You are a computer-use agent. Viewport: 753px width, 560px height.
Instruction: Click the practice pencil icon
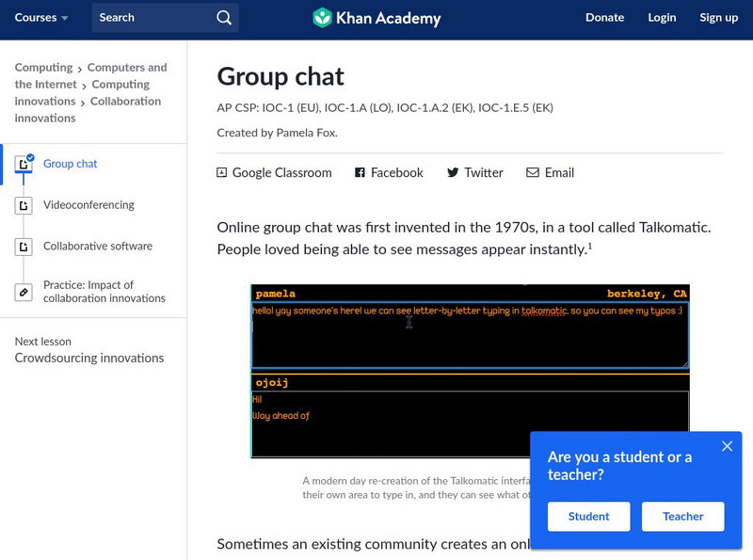point(23,292)
